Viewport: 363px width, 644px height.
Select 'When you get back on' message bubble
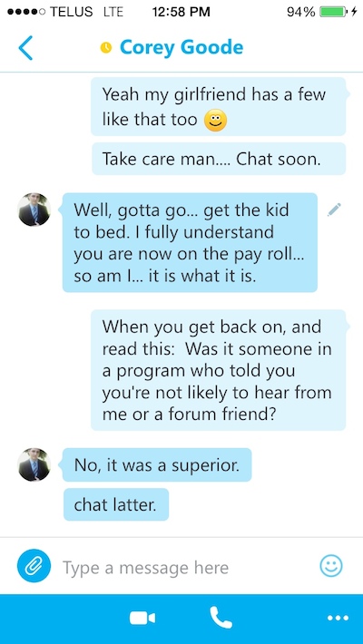[x=219, y=370]
